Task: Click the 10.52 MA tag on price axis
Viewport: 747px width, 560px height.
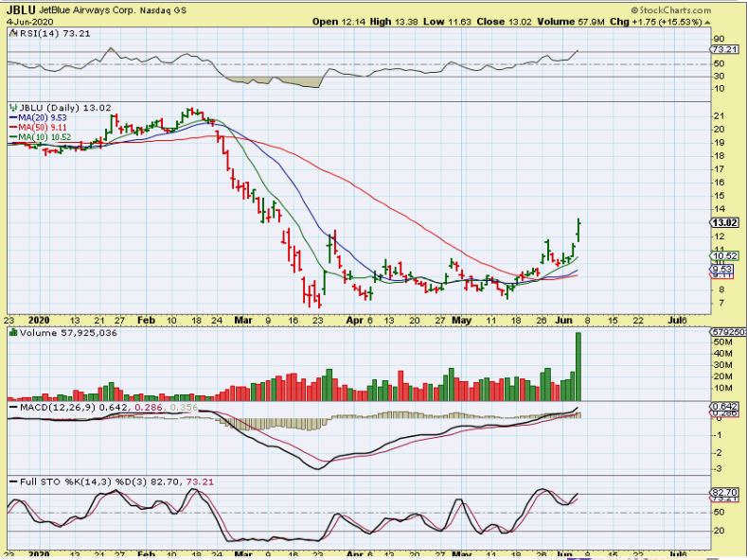Action: 725,255
